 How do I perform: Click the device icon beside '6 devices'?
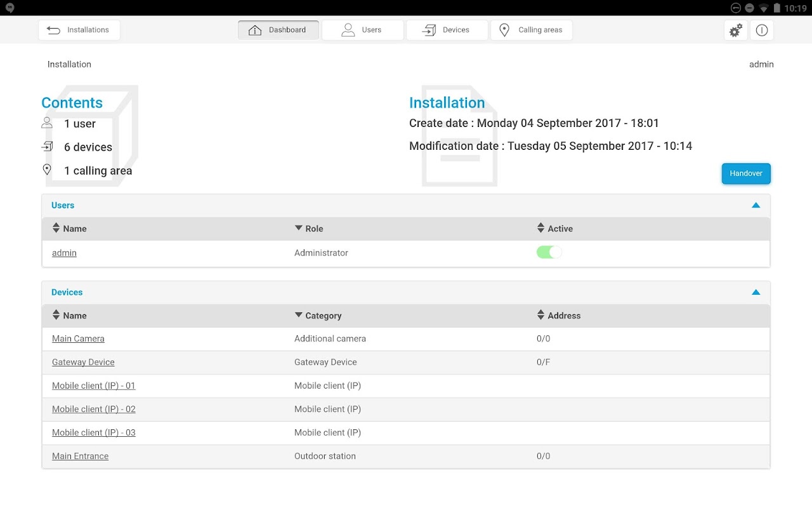click(x=47, y=147)
